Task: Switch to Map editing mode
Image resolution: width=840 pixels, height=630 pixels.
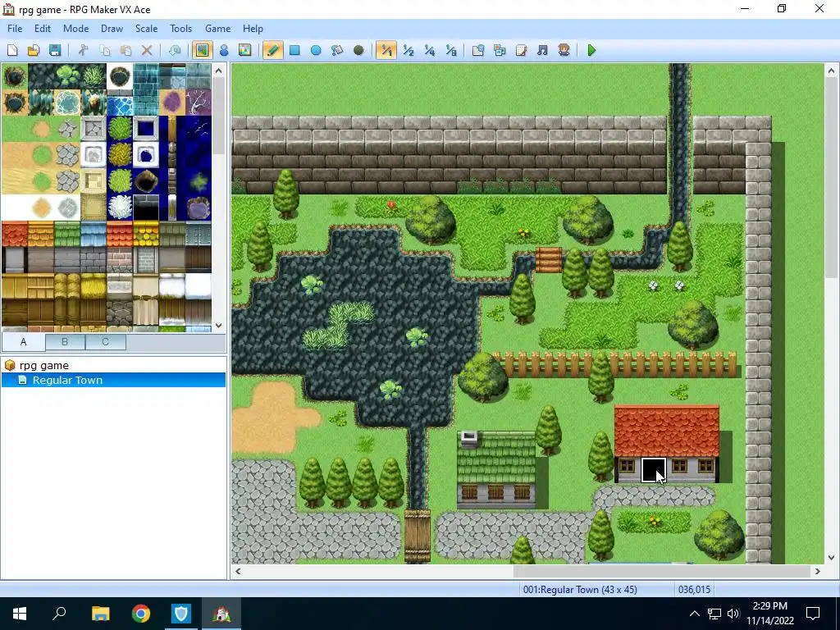Action: coord(202,50)
